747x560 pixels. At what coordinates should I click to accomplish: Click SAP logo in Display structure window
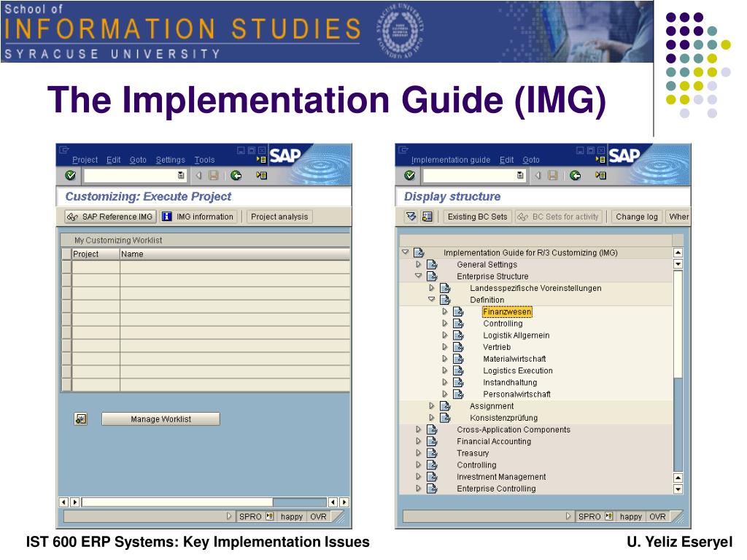tap(624, 156)
